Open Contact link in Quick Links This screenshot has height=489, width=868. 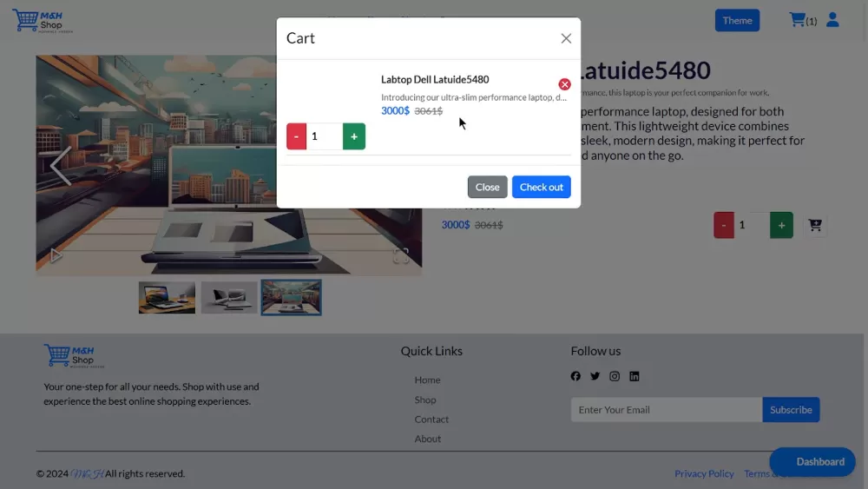[431, 420]
